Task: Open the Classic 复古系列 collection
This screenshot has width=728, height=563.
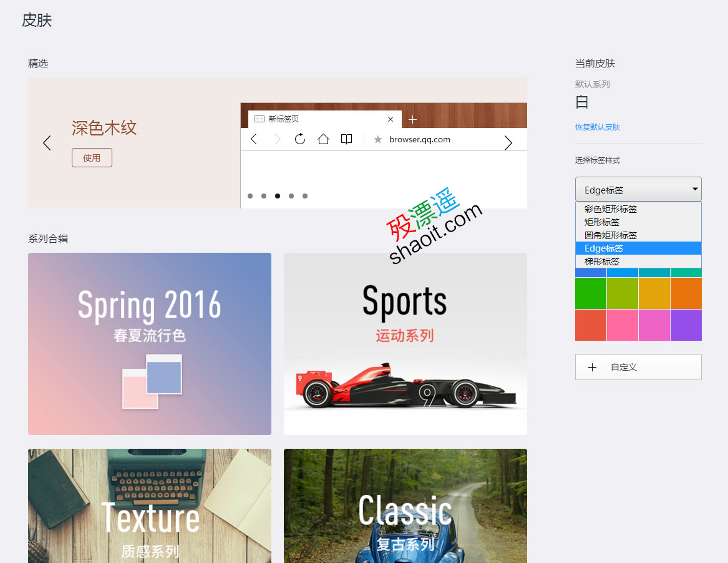Action: coord(405,506)
